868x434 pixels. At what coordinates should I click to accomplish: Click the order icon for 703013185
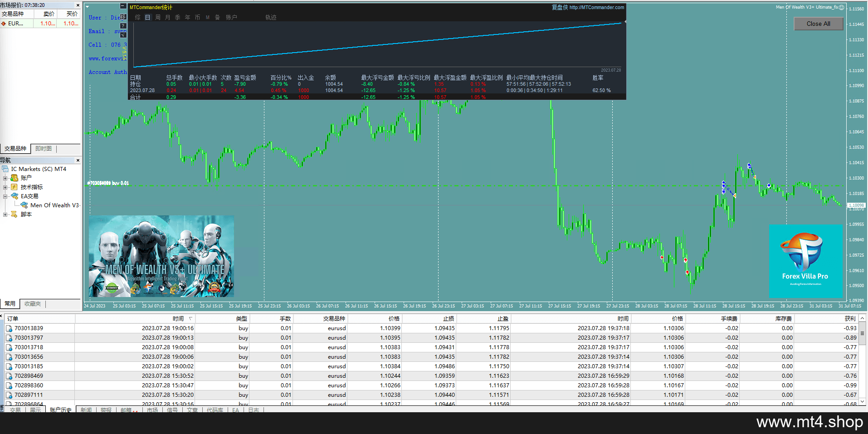click(9, 366)
